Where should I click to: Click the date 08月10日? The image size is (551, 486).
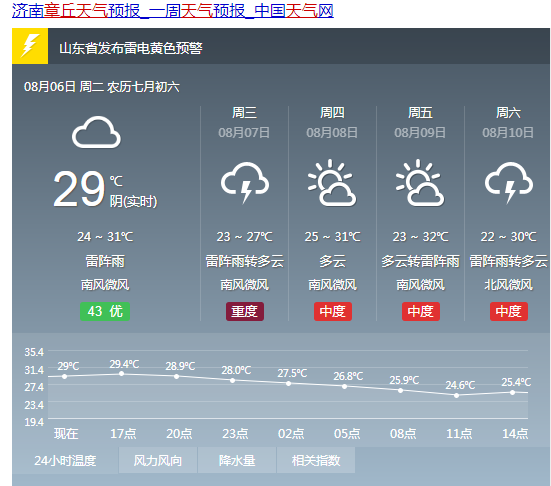tap(508, 132)
